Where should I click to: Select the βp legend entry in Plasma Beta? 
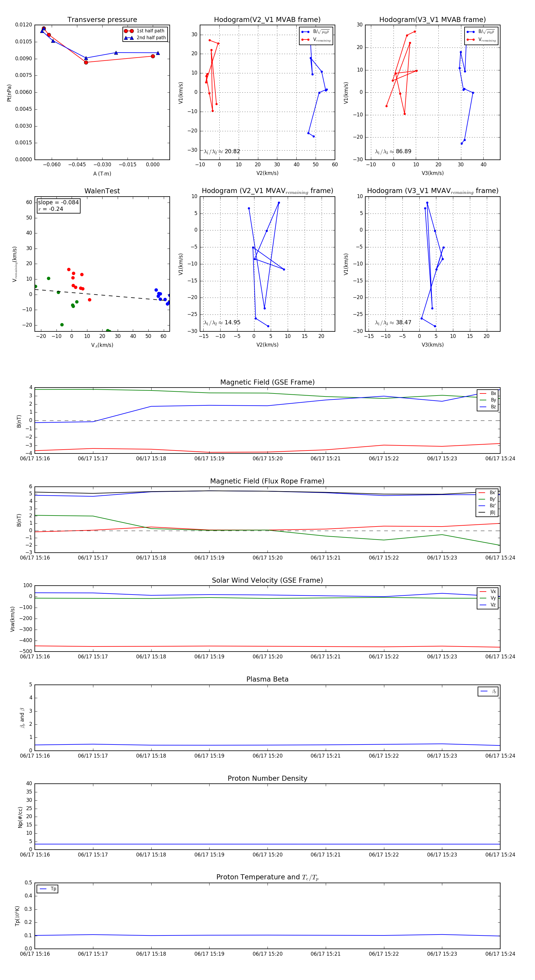point(488,691)
